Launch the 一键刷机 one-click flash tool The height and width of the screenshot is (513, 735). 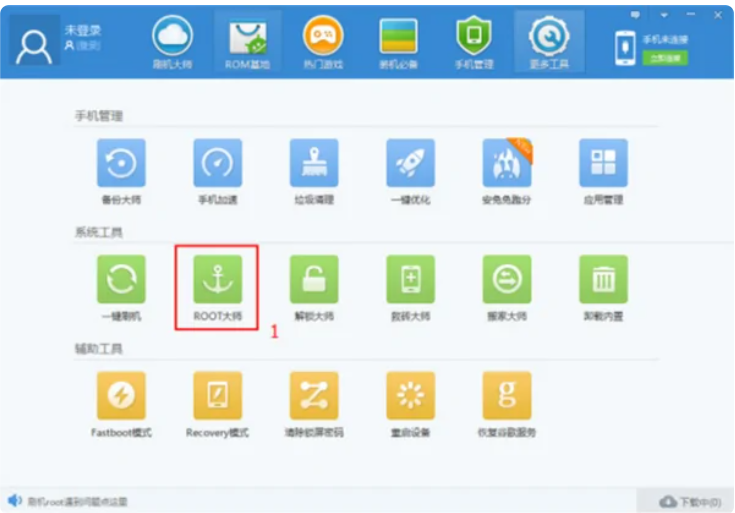(x=121, y=280)
